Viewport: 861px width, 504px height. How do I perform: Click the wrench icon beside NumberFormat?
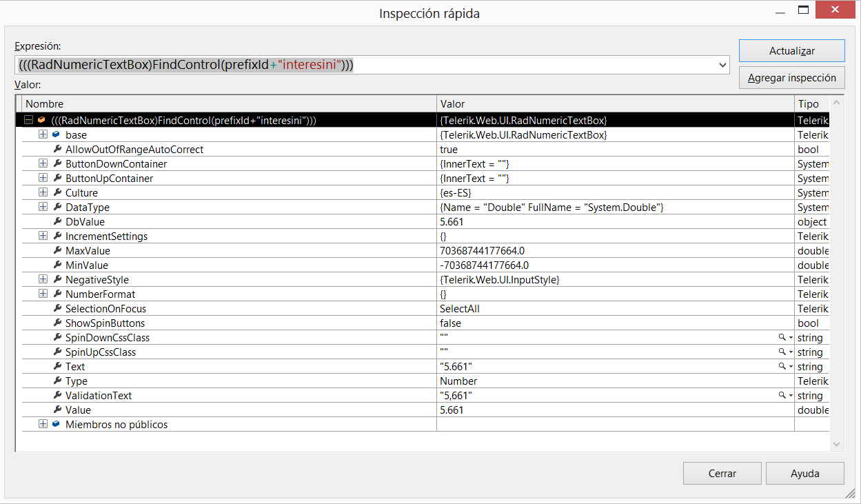pyautogui.click(x=57, y=294)
